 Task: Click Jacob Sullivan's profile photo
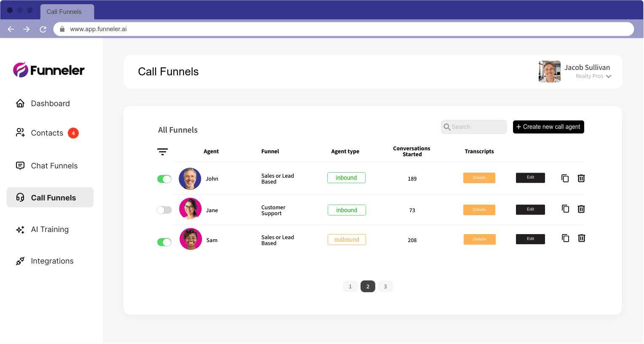[550, 72]
